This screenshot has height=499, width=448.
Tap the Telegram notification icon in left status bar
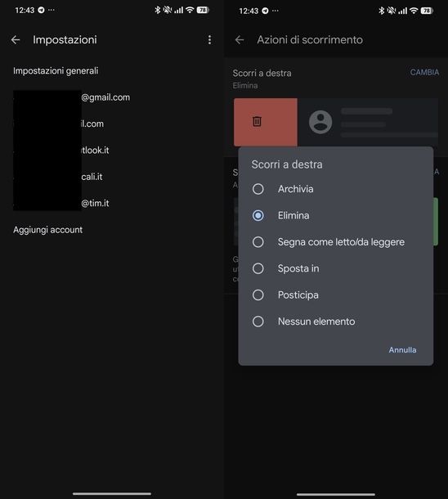pos(41,10)
